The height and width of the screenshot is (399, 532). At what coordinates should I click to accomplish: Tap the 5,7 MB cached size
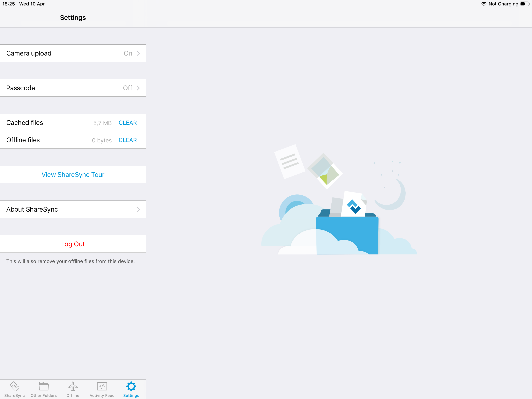(x=102, y=123)
